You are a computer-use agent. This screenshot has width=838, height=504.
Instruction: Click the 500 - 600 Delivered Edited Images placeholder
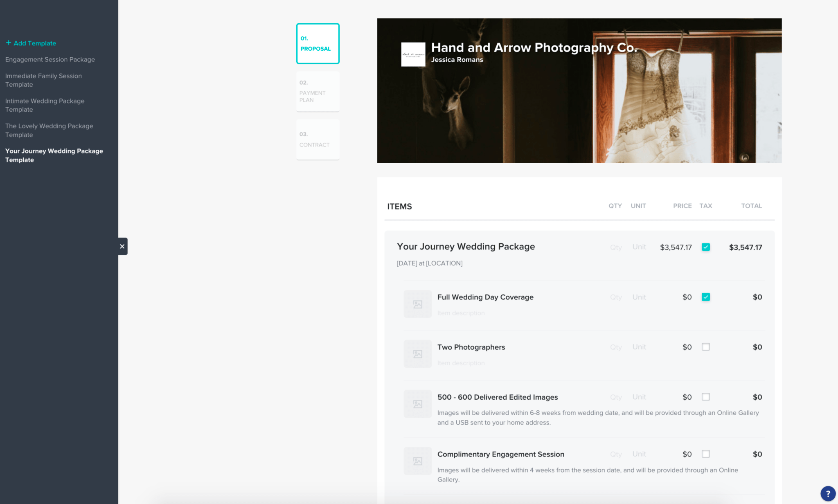point(417,404)
